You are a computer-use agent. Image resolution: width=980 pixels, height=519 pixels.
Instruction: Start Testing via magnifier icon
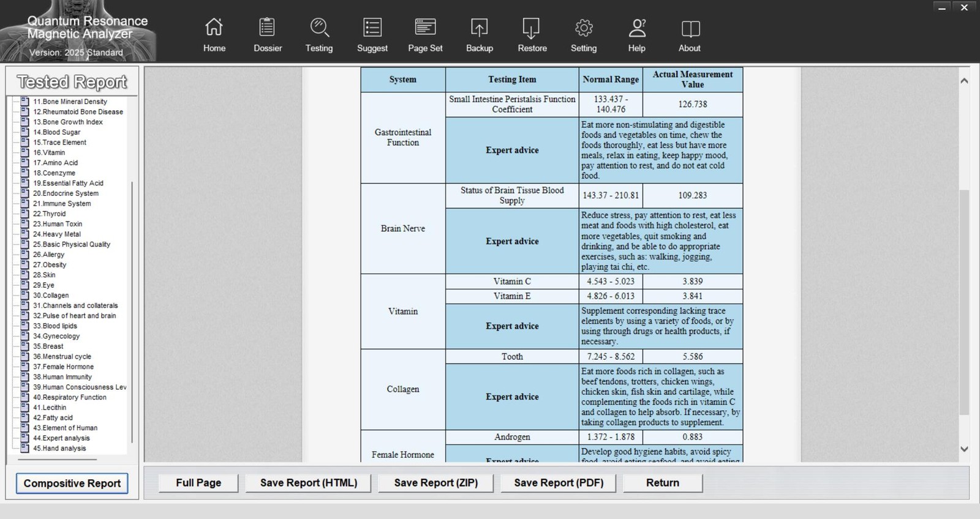pyautogui.click(x=319, y=28)
